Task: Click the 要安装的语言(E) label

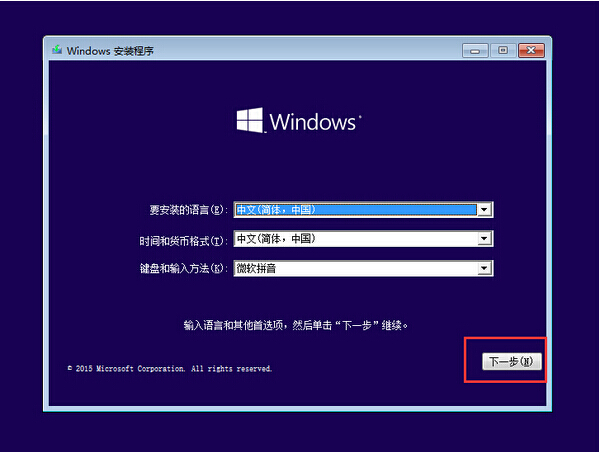Action: pos(188,211)
